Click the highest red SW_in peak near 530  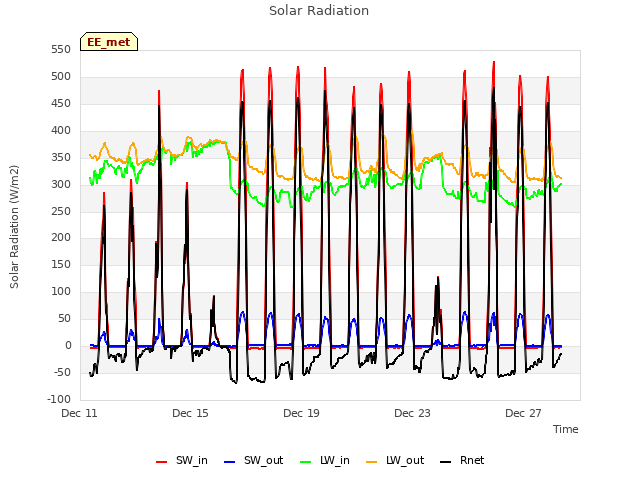tap(494, 62)
